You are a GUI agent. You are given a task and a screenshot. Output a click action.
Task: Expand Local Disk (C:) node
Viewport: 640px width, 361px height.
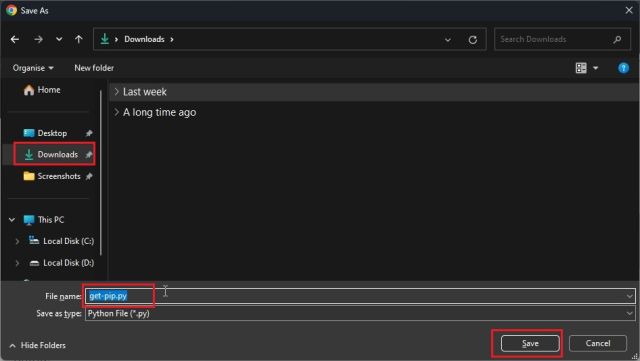17,241
